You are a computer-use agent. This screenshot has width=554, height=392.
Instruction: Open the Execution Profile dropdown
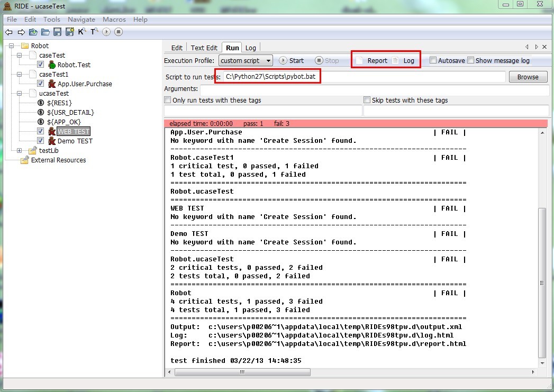(246, 61)
